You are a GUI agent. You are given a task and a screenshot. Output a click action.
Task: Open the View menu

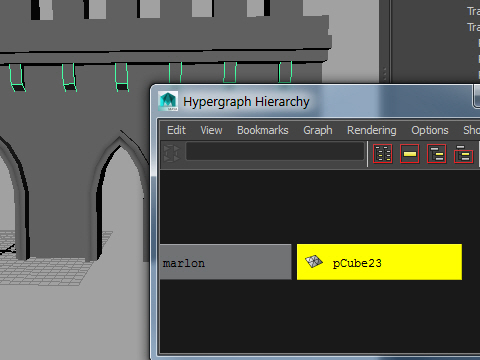coord(211,130)
